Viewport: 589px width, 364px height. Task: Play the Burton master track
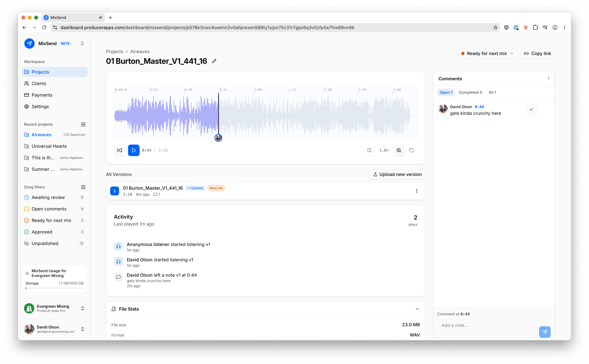coord(134,150)
